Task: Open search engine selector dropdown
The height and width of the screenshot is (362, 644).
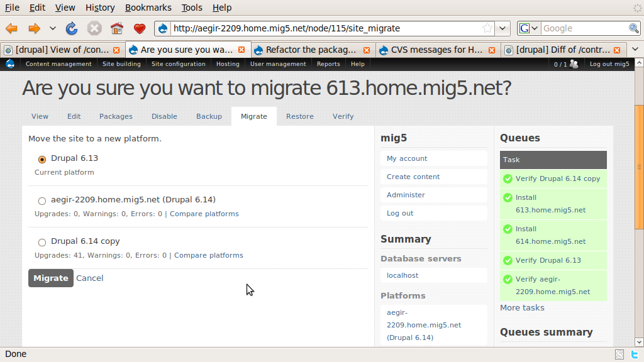Action: click(x=535, y=28)
